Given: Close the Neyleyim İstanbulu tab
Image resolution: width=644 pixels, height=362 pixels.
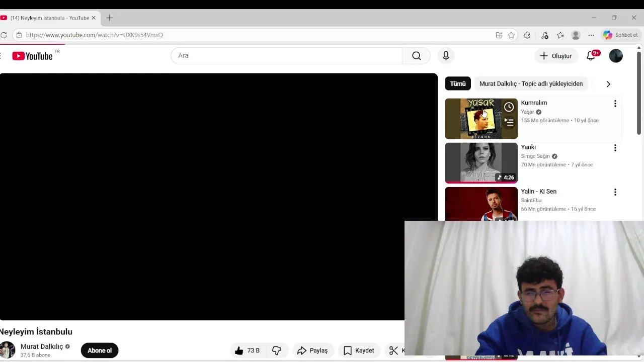Looking at the screenshot, I should pos(93,18).
